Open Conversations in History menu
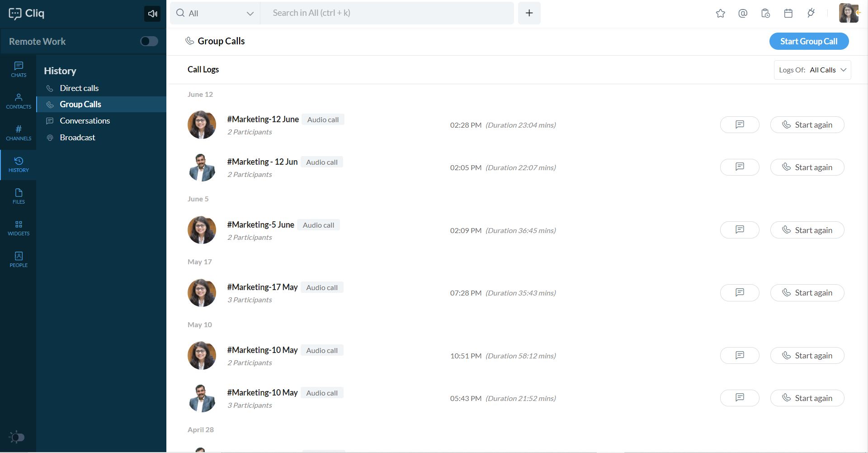The width and height of the screenshot is (868, 453). pos(85,121)
